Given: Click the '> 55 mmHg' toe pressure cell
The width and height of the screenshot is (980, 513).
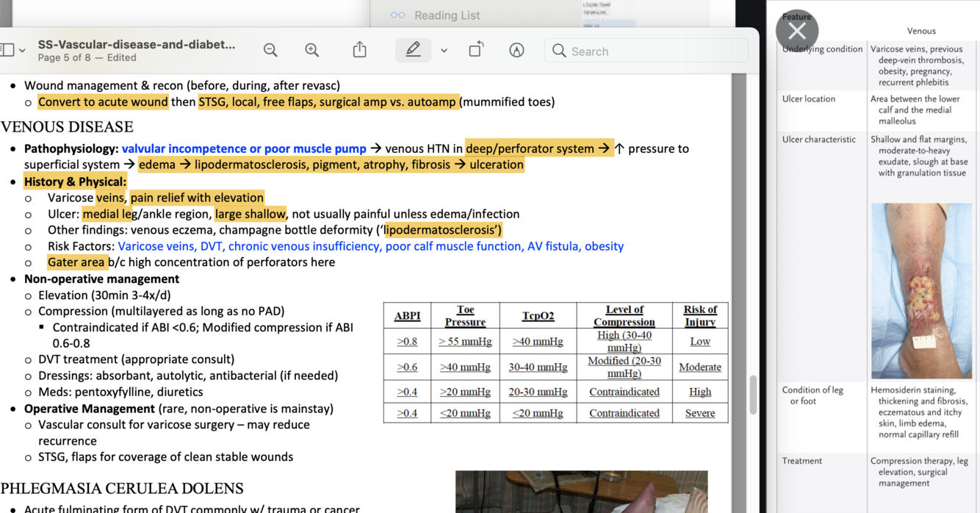Looking at the screenshot, I should (x=465, y=341).
